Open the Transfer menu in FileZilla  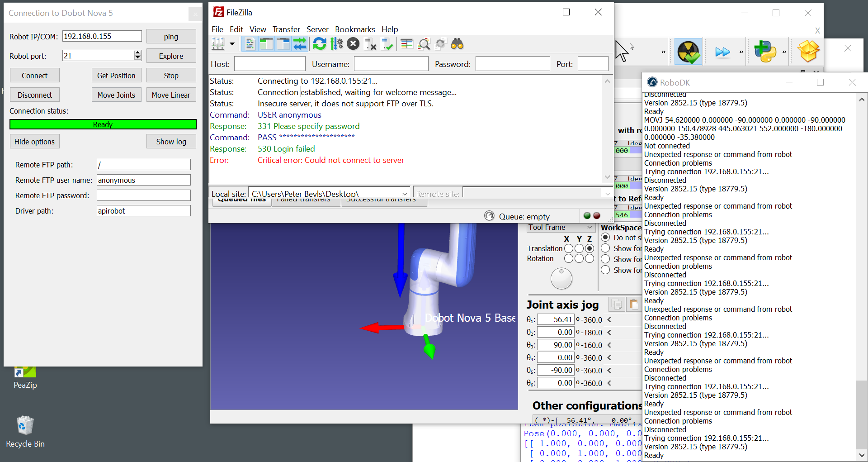(x=286, y=29)
